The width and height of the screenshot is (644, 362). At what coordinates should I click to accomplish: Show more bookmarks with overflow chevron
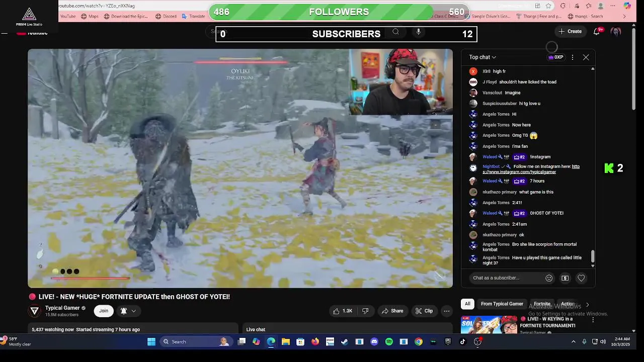point(624,17)
